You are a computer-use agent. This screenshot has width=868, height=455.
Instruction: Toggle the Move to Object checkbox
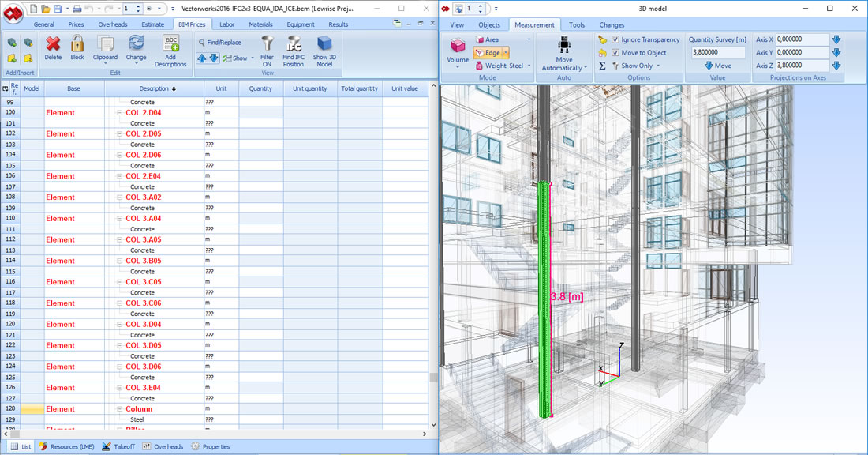point(615,53)
